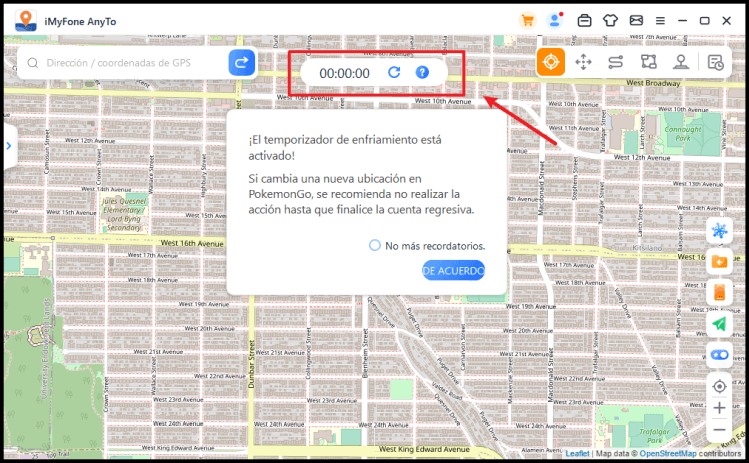Image resolution: width=749 pixels, height=463 pixels.
Task: Open the orange folder import icon
Action: (719, 262)
